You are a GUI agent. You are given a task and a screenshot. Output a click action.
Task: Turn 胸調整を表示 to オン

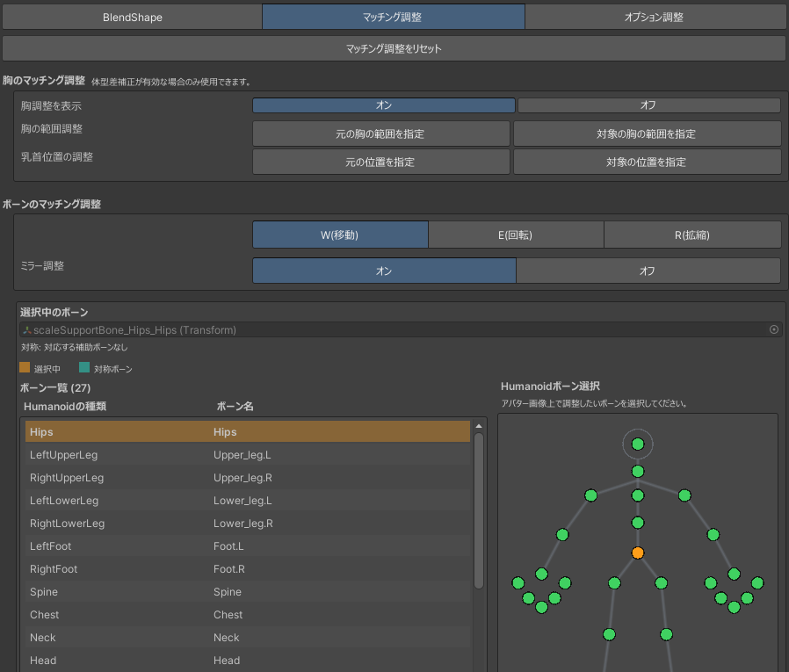pyautogui.click(x=384, y=105)
